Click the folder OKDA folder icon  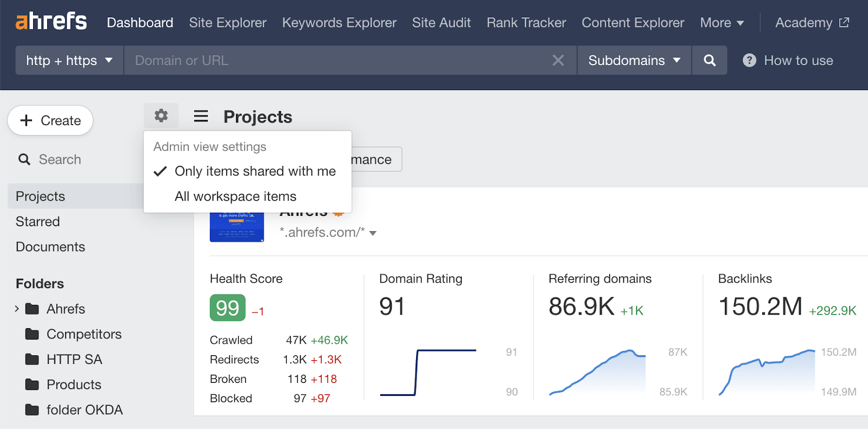tap(33, 409)
